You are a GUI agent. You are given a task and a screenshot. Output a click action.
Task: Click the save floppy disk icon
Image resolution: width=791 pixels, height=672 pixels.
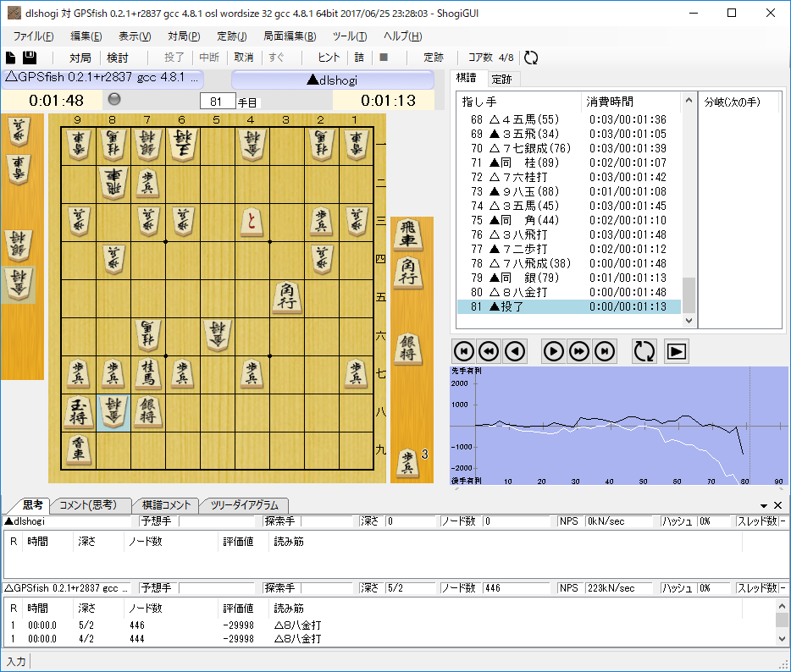point(30,58)
